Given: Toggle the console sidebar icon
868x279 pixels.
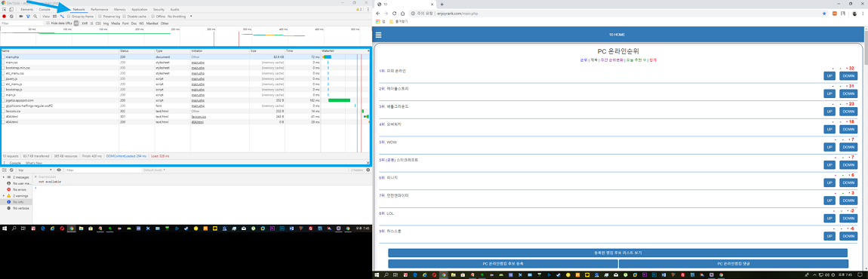Looking at the screenshot, I should click(x=5, y=170).
